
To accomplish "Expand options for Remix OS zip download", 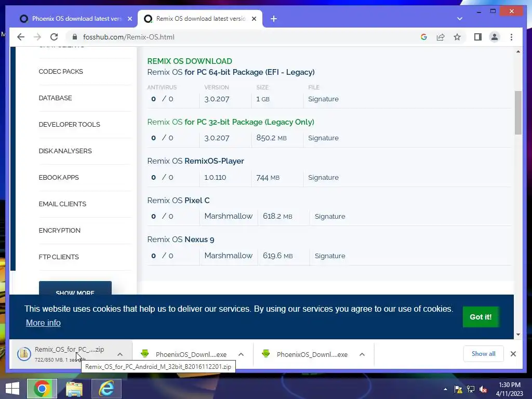I will 120,354.
